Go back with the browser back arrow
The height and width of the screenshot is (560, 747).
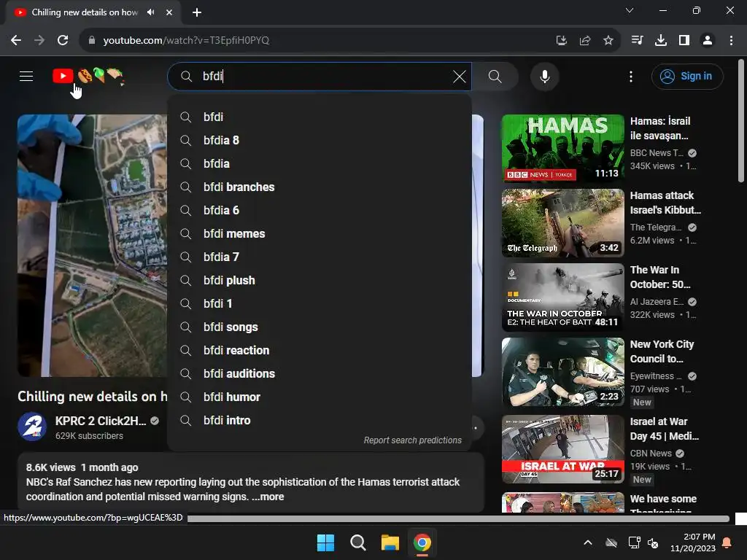pos(16,41)
